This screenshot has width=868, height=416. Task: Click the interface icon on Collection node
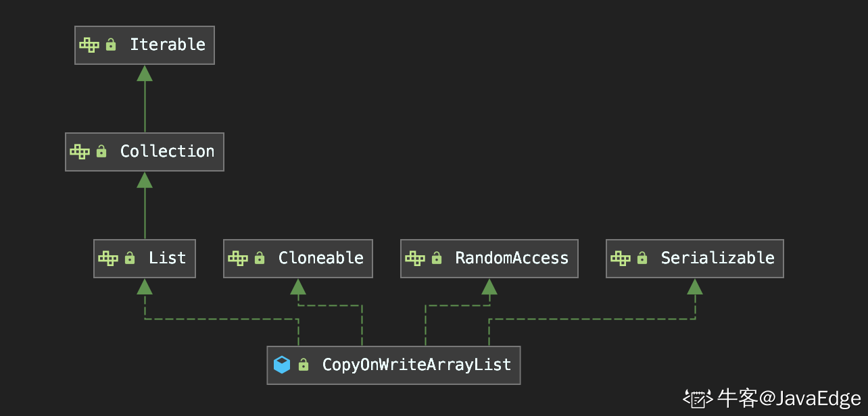80,152
